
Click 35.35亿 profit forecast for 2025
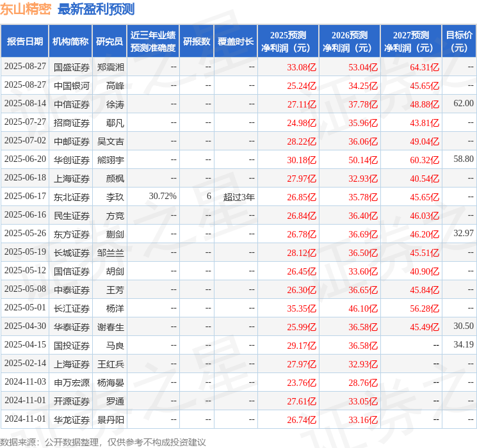(x=302, y=308)
